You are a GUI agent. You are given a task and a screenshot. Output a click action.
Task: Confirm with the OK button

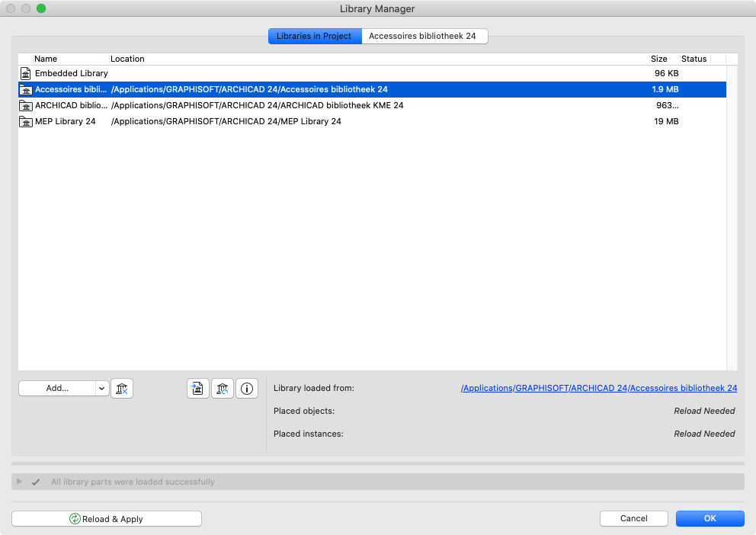(x=710, y=518)
